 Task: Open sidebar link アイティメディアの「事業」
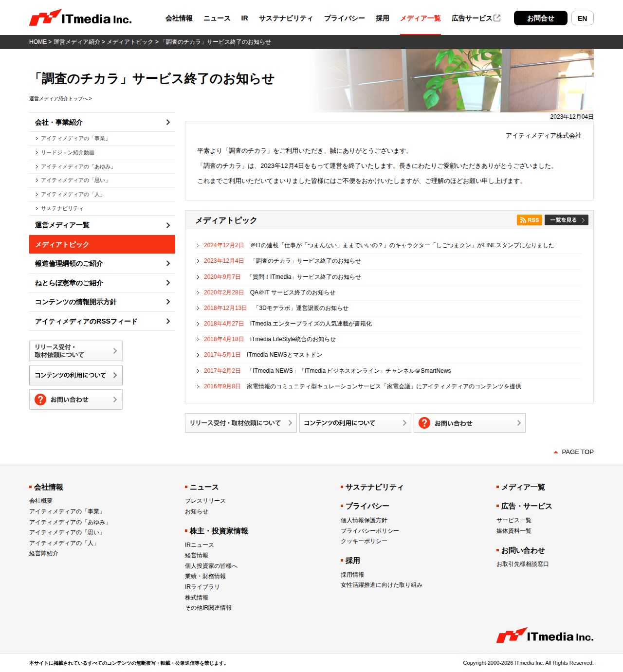tap(75, 139)
